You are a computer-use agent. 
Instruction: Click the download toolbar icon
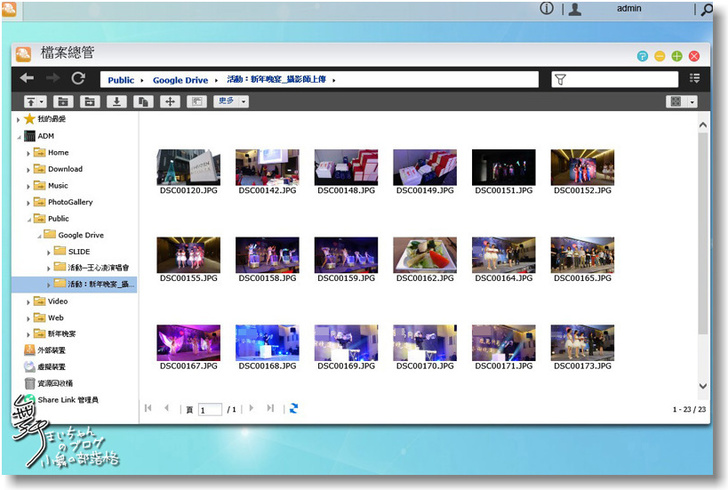point(117,101)
